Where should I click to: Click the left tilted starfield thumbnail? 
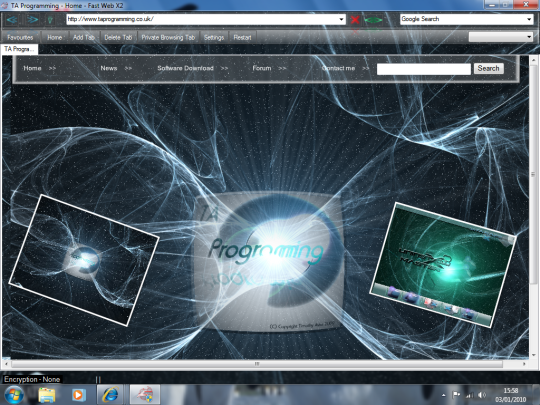tap(84, 260)
